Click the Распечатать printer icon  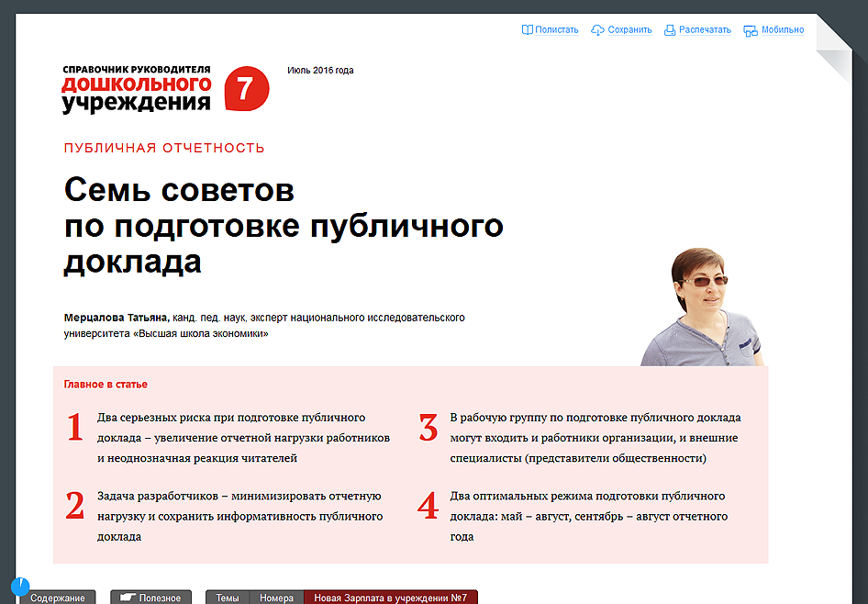(670, 30)
